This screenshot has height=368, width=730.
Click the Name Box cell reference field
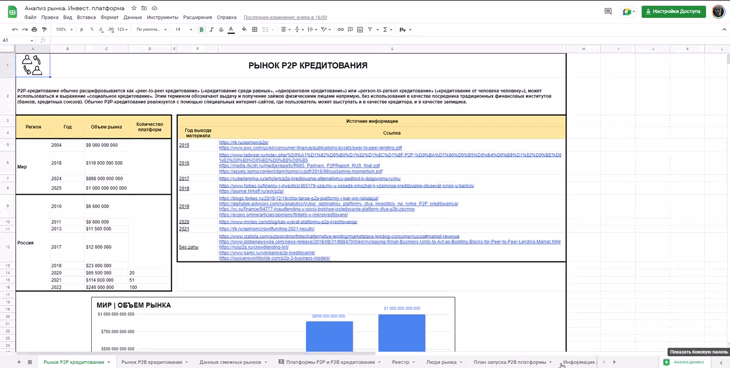tap(17, 40)
